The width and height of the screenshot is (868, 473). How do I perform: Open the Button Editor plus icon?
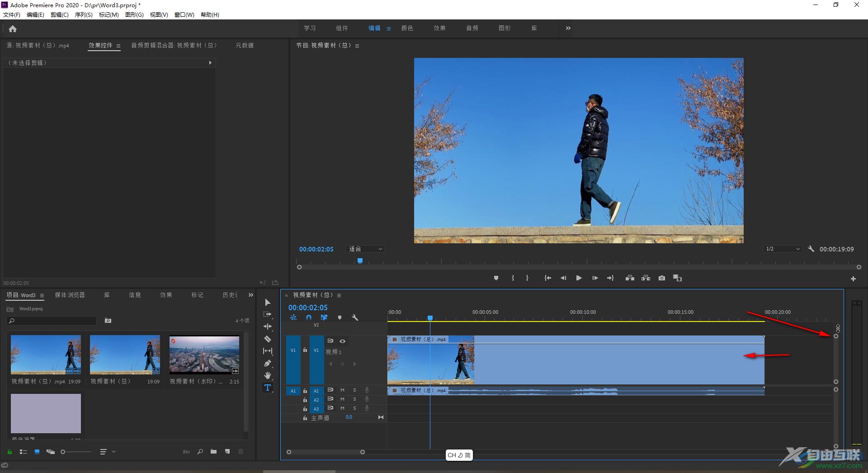point(853,279)
